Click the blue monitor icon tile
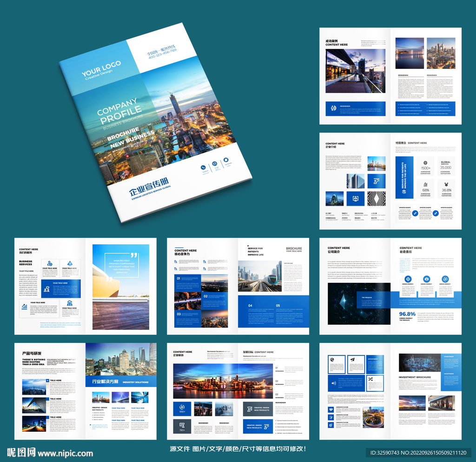The image size is (476, 462). tap(356, 199)
